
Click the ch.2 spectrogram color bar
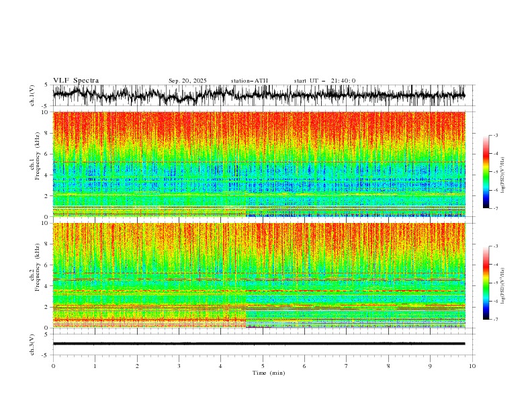click(486, 283)
